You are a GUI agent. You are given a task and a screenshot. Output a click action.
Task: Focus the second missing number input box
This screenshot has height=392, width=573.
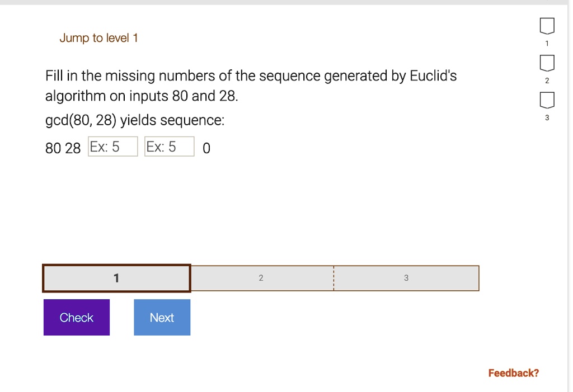click(x=169, y=147)
